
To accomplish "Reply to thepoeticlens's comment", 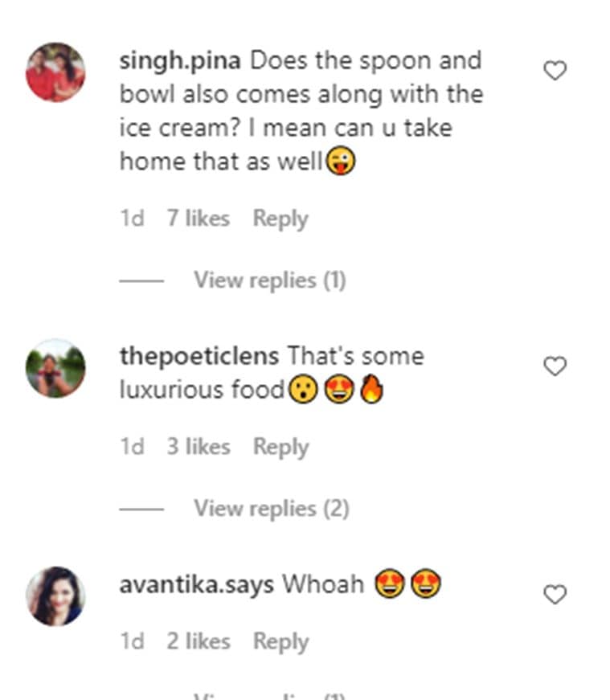I will [280, 447].
